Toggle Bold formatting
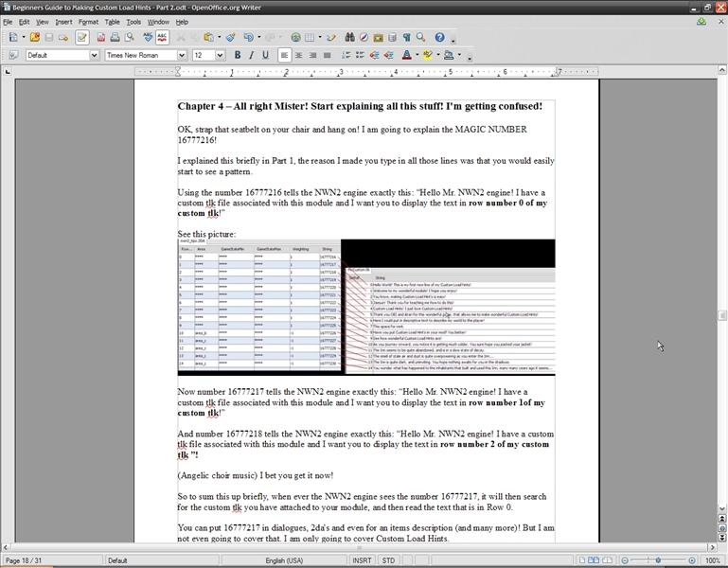 [x=237, y=56]
